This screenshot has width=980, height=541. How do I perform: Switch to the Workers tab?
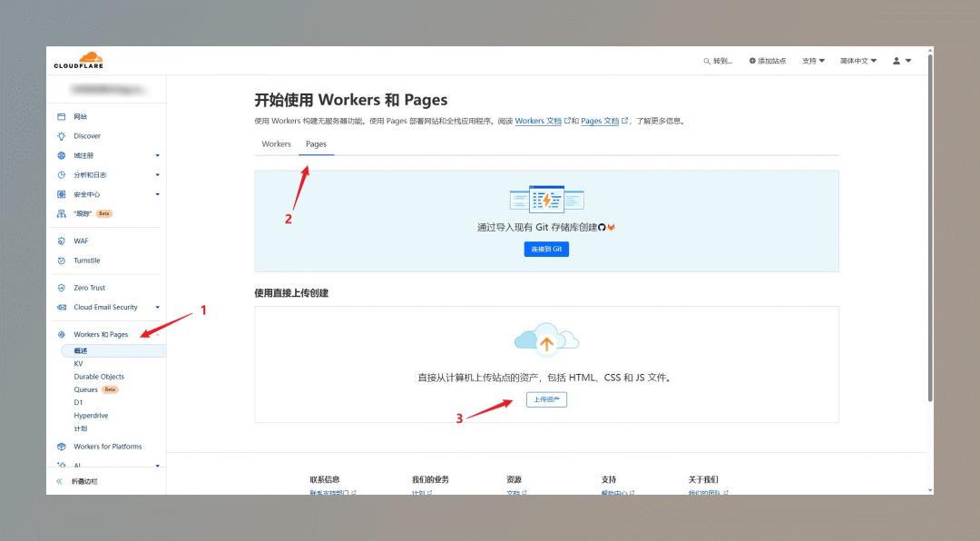click(276, 143)
